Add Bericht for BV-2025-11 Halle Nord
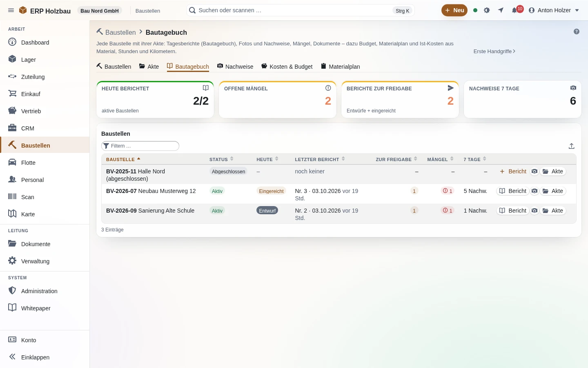This screenshot has width=588, height=368. click(513, 171)
